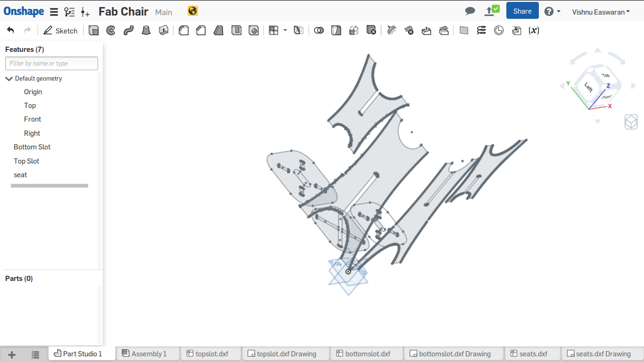Select the Hole tool
644x362 pixels.
pyautogui.click(x=254, y=31)
